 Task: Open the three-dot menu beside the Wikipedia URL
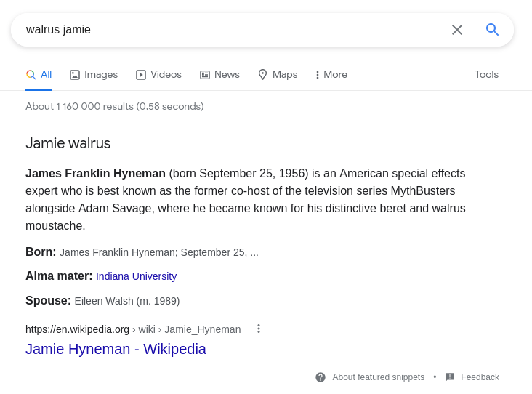tap(259, 329)
